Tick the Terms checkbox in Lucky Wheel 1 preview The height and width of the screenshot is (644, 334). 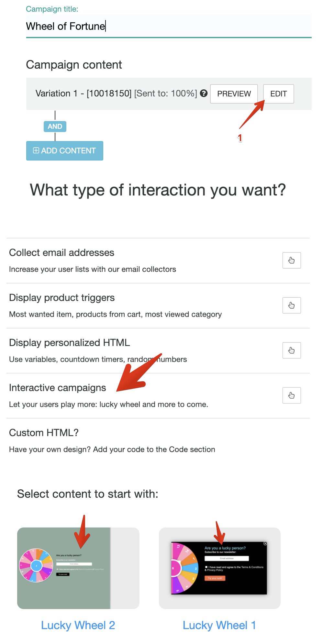click(206, 567)
